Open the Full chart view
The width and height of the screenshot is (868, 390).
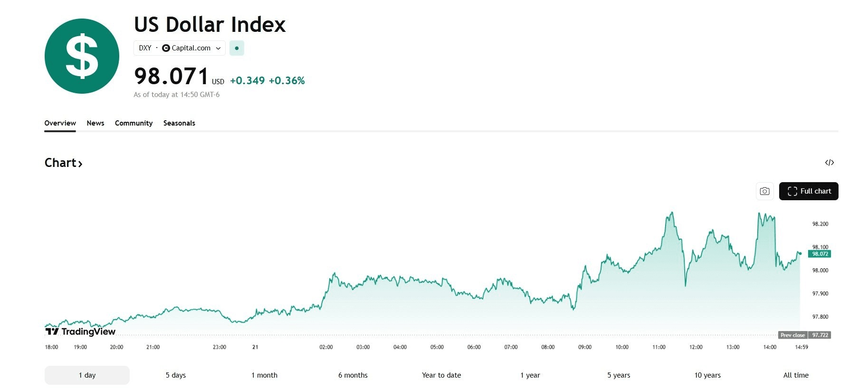(x=809, y=191)
